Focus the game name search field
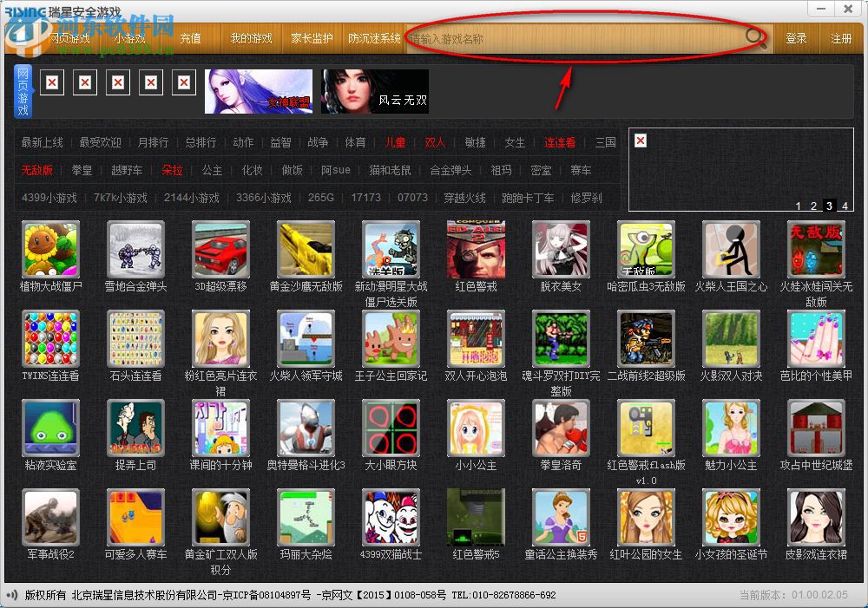This screenshot has width=868, height=608. (575, 39)
